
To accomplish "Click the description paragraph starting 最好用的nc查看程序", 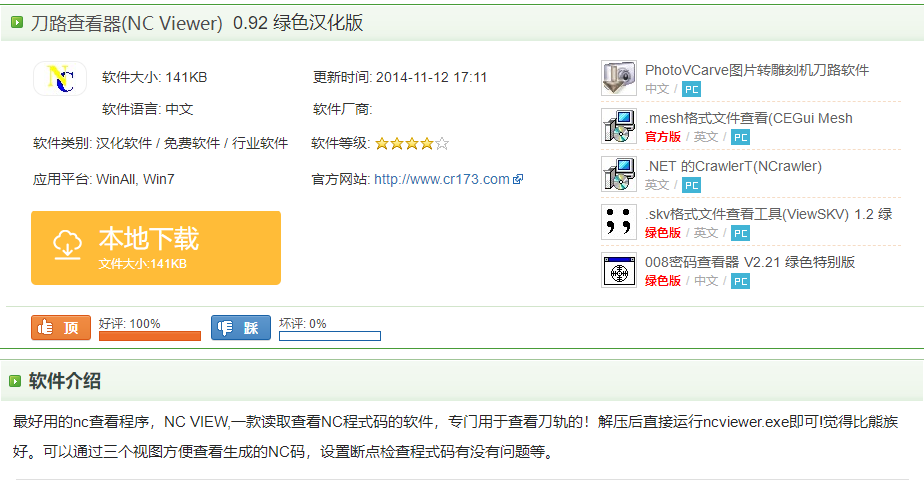I will tap(456, 437).
